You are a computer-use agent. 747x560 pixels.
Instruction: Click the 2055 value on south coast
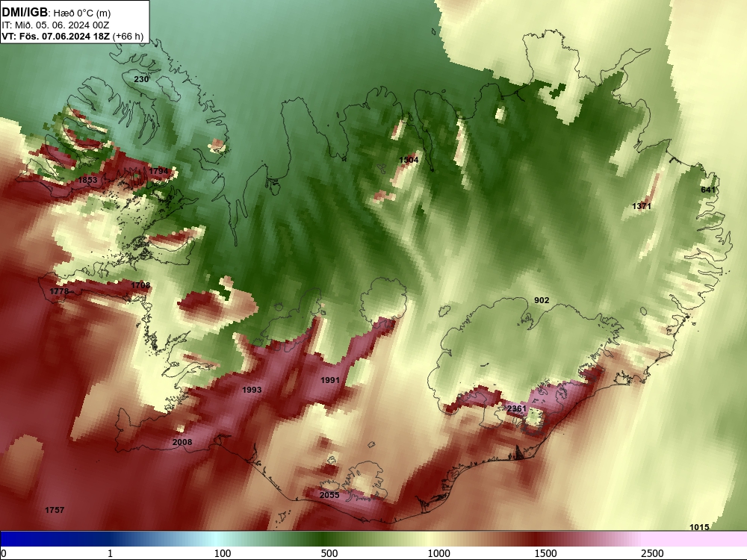pos(329,495)
